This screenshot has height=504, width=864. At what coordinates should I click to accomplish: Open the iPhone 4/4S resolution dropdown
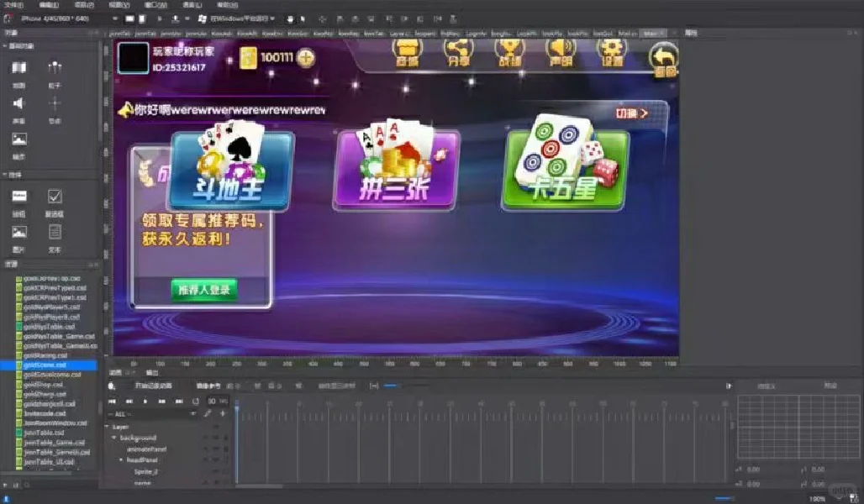(x=68, y=18)
